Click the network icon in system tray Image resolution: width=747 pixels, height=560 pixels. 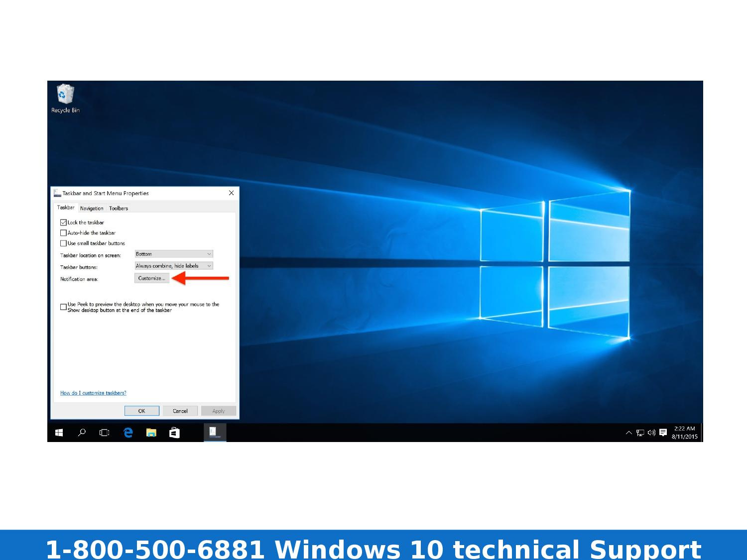640,433
